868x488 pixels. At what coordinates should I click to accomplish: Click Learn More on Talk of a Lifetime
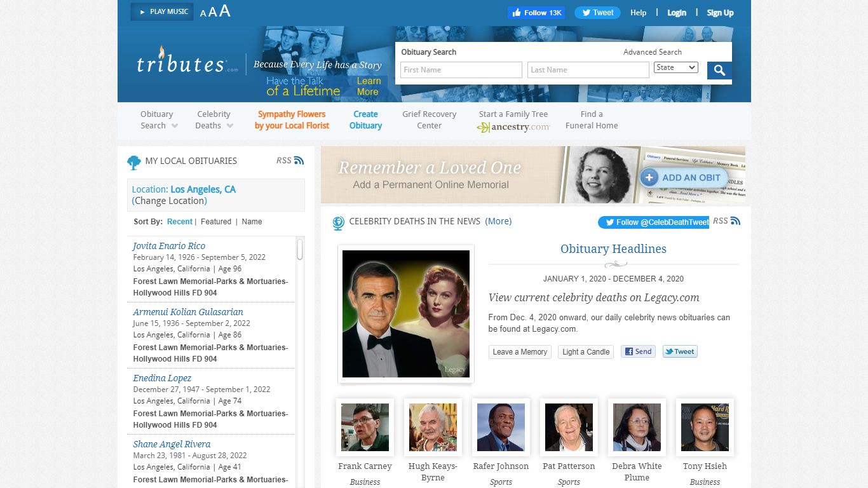pos(368,86)
